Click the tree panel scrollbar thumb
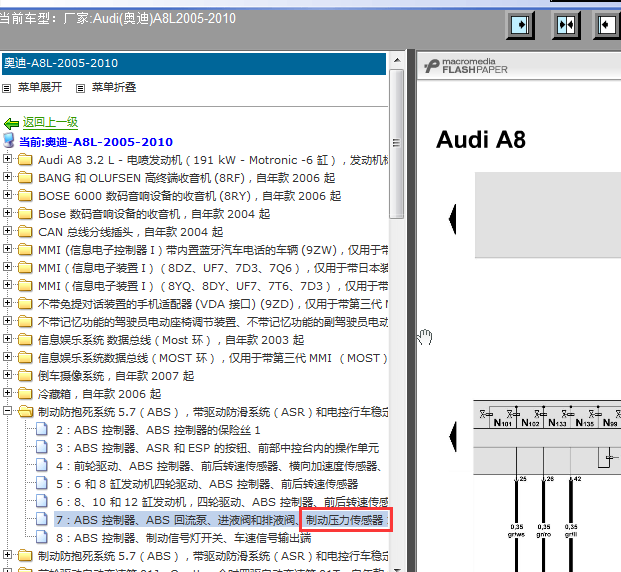Screen dimensions: 621x572 coord(396,144)
